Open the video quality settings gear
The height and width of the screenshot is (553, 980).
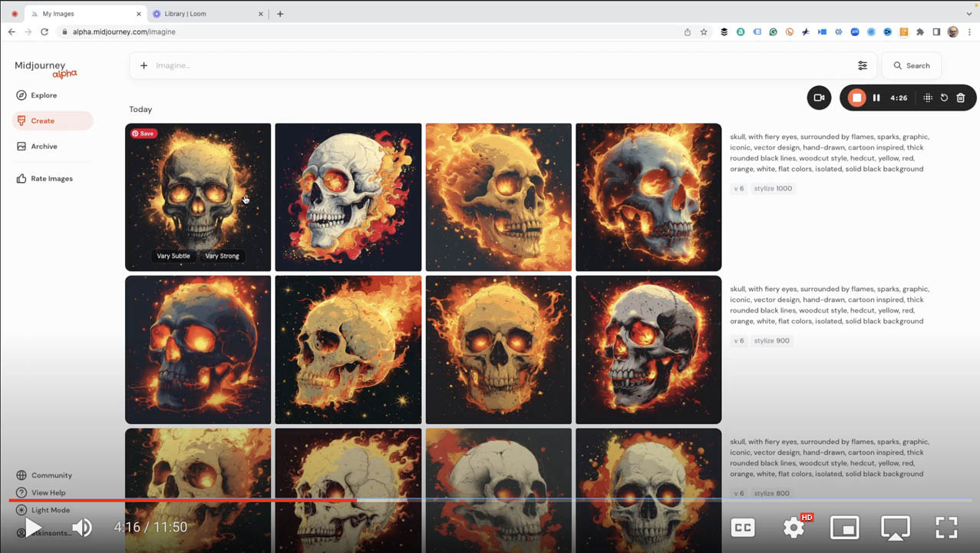pos(794,527)
